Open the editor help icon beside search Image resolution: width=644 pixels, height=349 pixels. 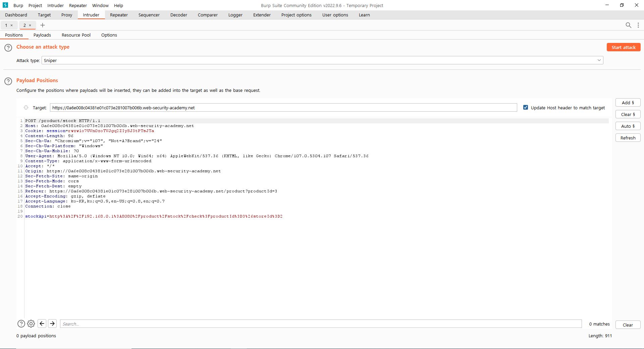click(x=21, y=324)
